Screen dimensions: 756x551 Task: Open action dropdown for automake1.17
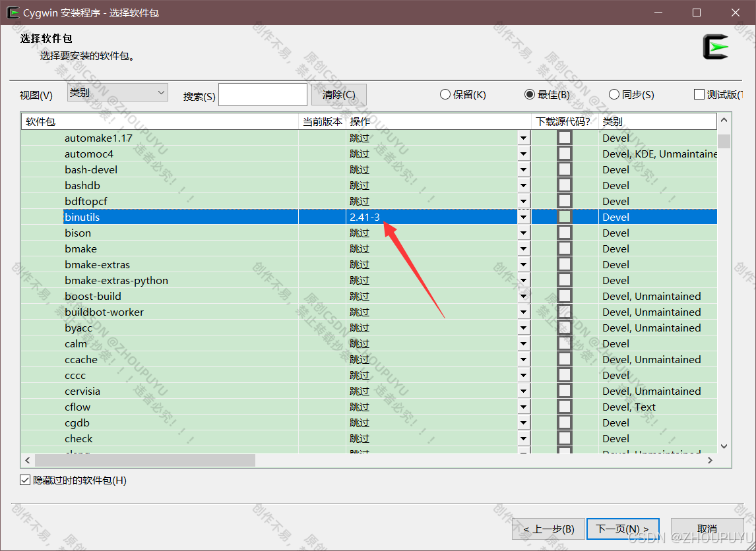click(524, 138)
